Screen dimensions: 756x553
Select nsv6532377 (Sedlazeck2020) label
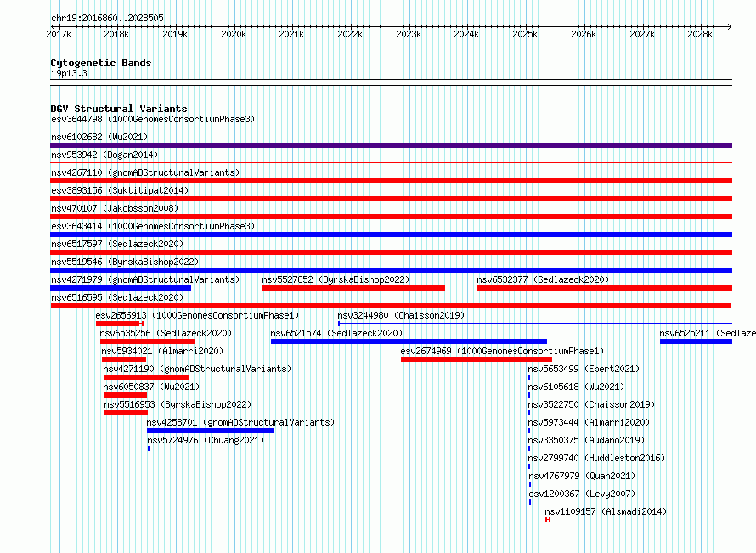[543, 279]
